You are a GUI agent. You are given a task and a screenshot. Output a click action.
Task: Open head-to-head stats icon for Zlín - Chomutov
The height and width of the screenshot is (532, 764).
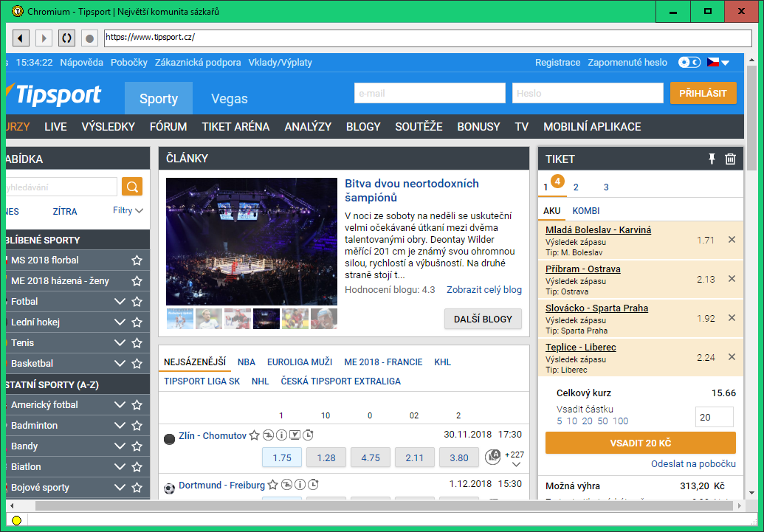[268, 435]
